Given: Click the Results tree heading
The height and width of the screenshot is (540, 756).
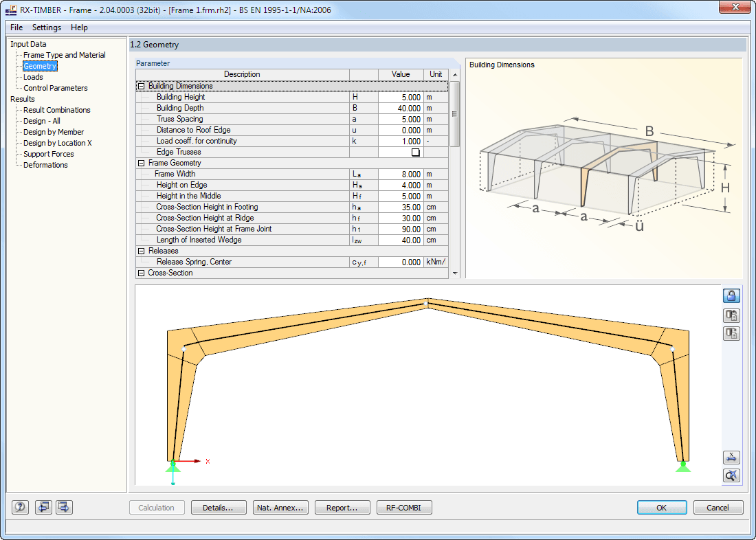Looking at the screenshot, I should coord(23,99).
